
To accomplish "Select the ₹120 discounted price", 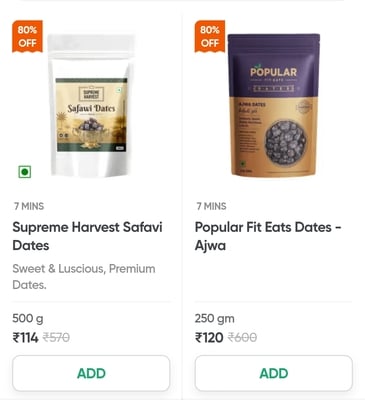I will [x=209, y=338].
